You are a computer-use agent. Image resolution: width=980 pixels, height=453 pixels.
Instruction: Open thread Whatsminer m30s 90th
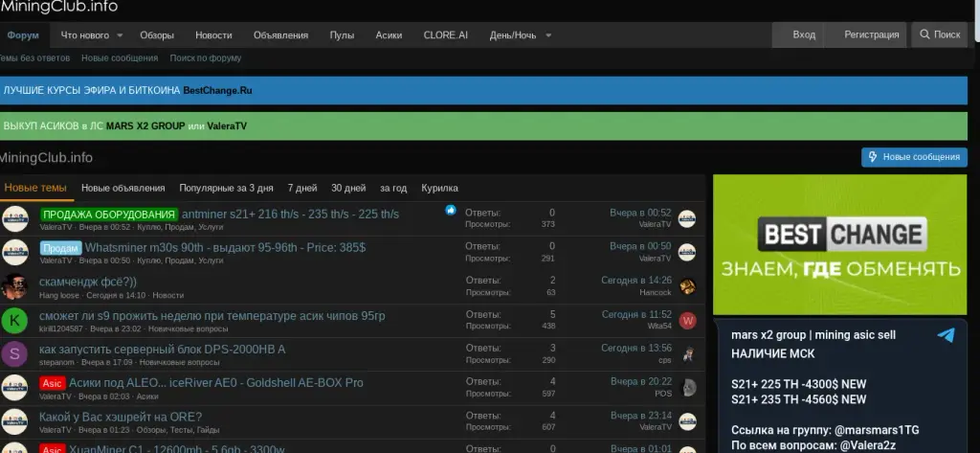[225, 248]
